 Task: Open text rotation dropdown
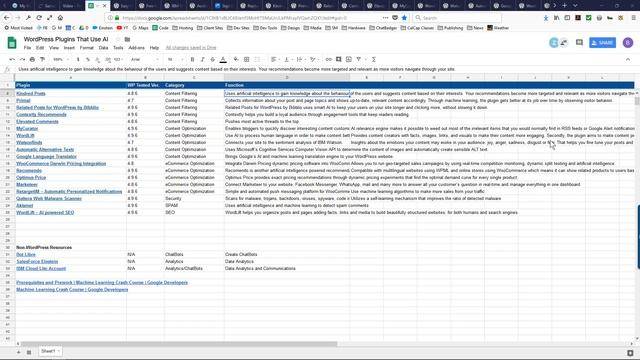click(313, 60)
